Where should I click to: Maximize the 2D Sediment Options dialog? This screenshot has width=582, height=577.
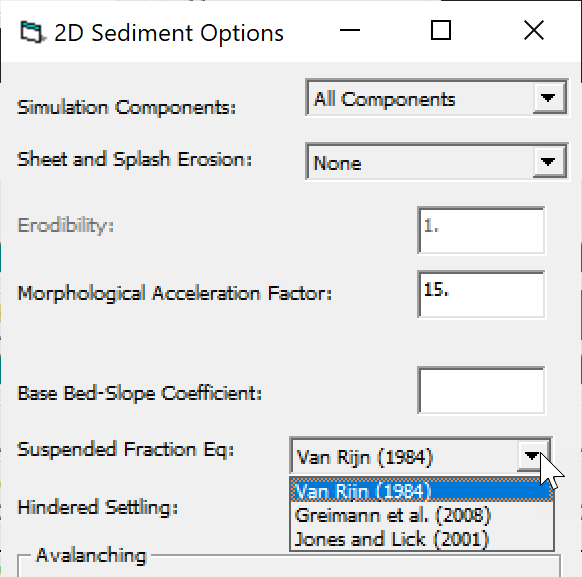(x=441, y=30)
